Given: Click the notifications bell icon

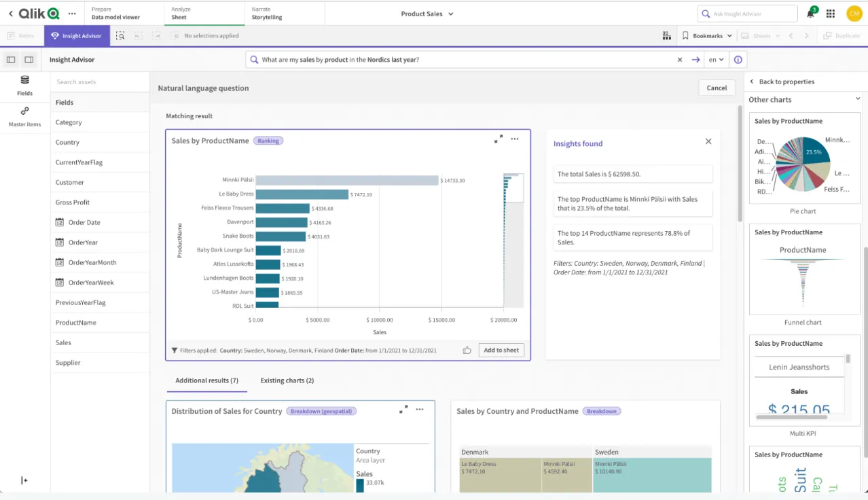Looking at the screenshot, I should point(810,14).
